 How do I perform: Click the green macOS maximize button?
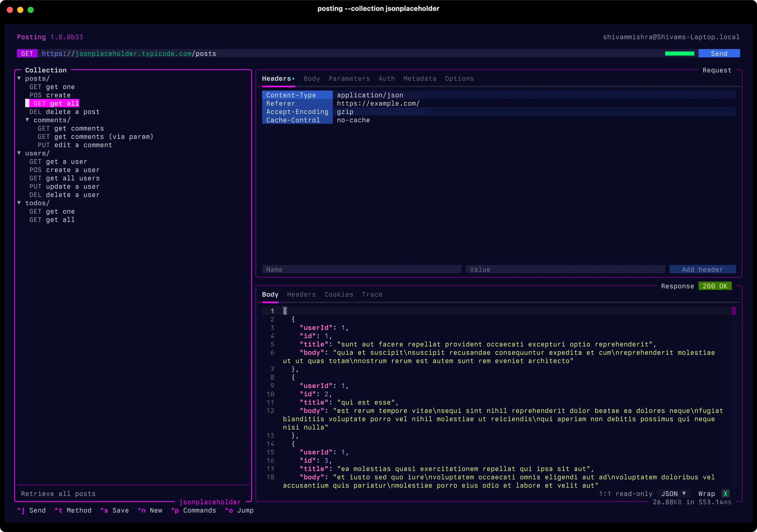click(x=31, y=10)
